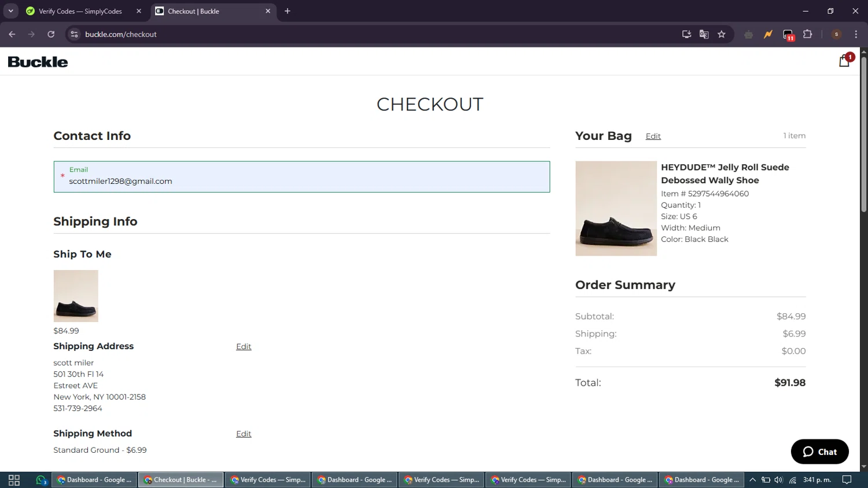Click the Email input field
The width and height of the screenshot is (868, 488).
pyautogui.click(x=301, y=177)
